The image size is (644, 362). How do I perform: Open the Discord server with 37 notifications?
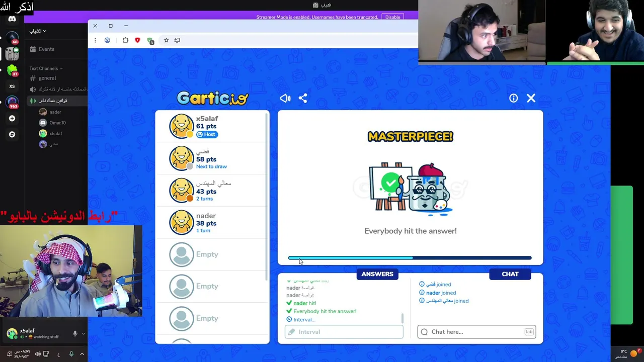pyautogui.click(x=12, y=70)
